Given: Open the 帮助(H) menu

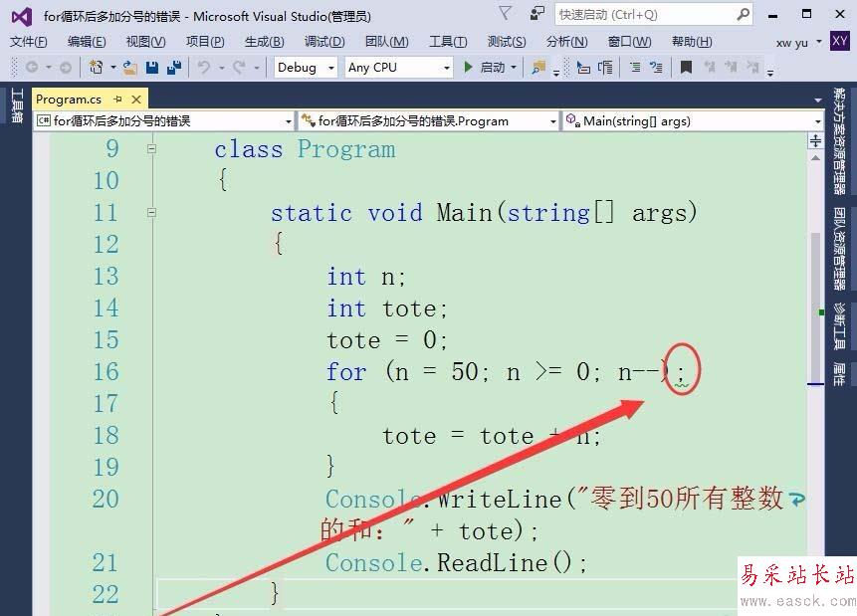Looking at the screenshot, I should point(692,42).
